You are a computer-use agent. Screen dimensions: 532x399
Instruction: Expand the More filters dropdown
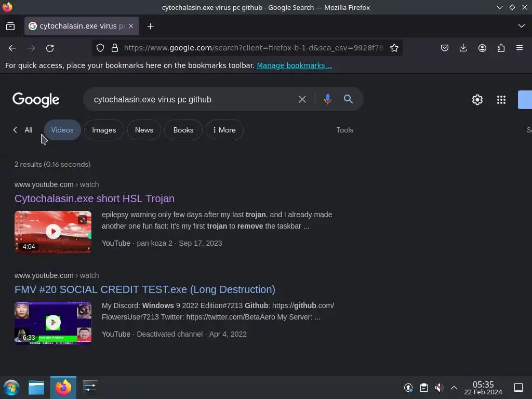pos(224,130)
